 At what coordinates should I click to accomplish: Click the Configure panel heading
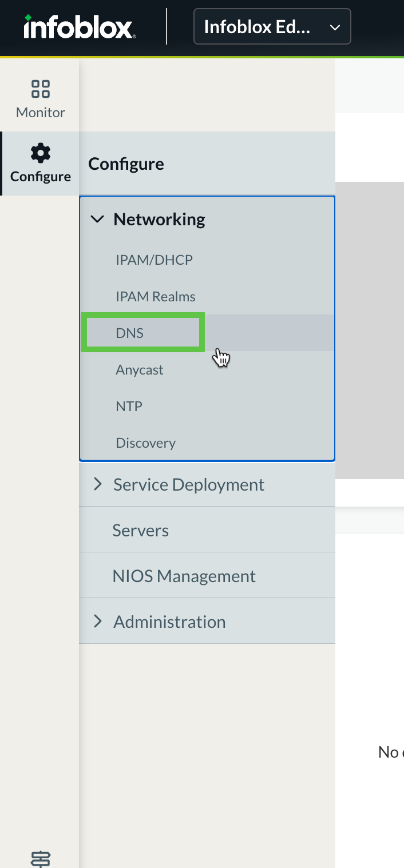click(x=126, y=164)
